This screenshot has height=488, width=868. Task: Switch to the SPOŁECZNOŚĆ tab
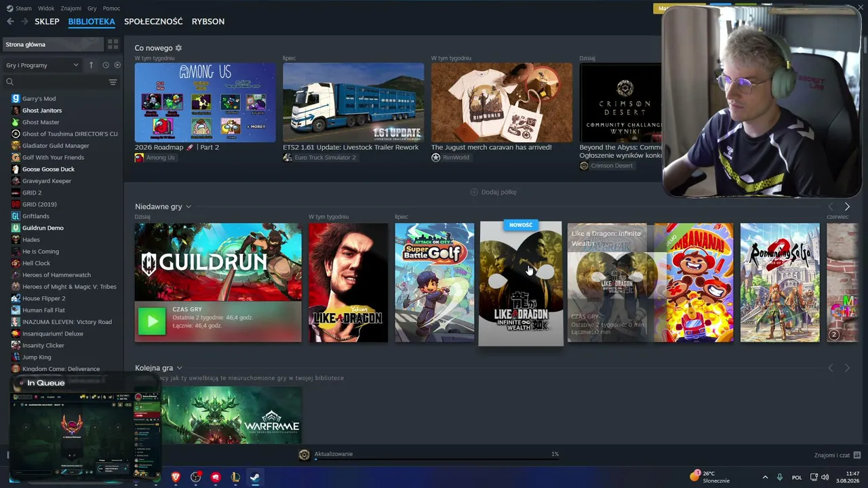point(153,22)
